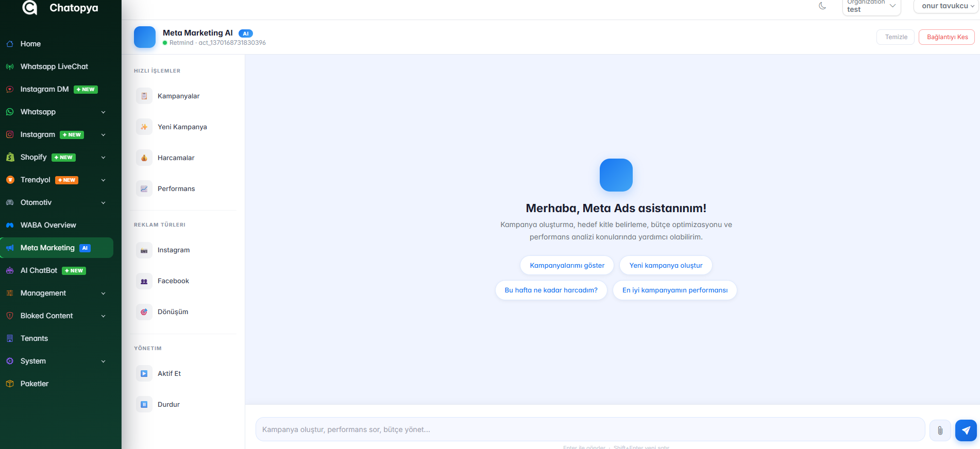Click the Trendyol orange icon
Viewport: 980px width, 449px height.
[x=10, y=180]
